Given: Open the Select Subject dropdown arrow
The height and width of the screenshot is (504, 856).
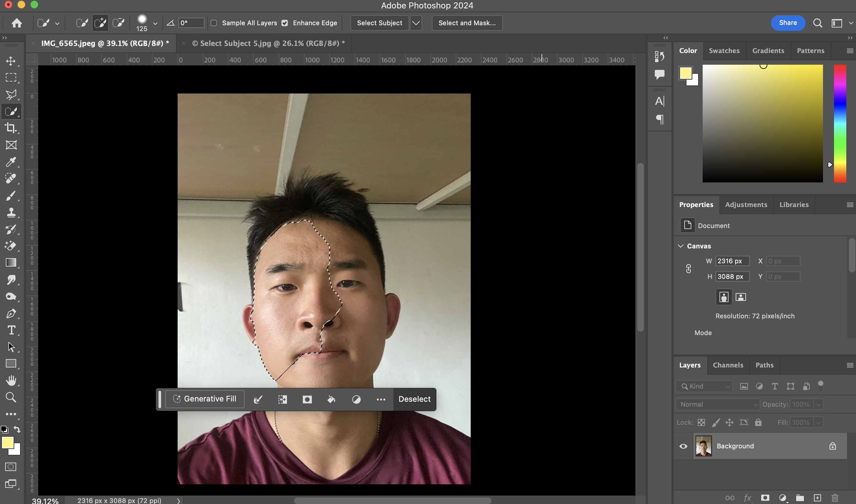Looking at the screenshot, I should 416,23.
